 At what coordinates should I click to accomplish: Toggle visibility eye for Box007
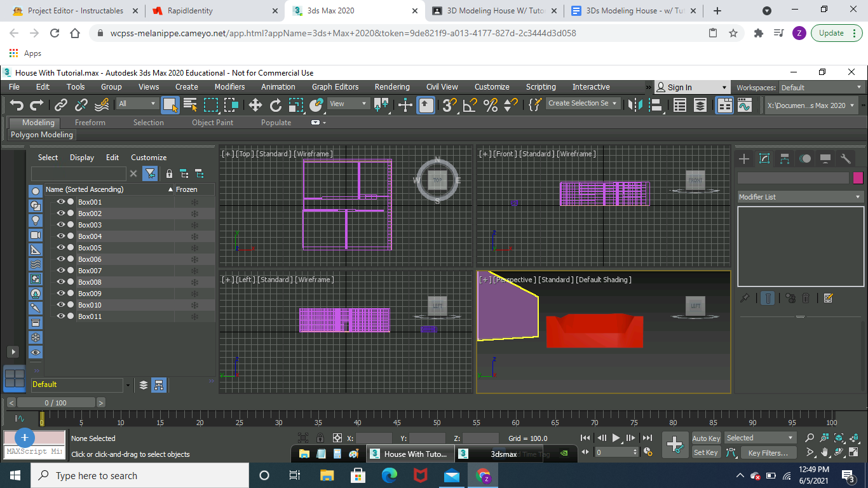61,271
